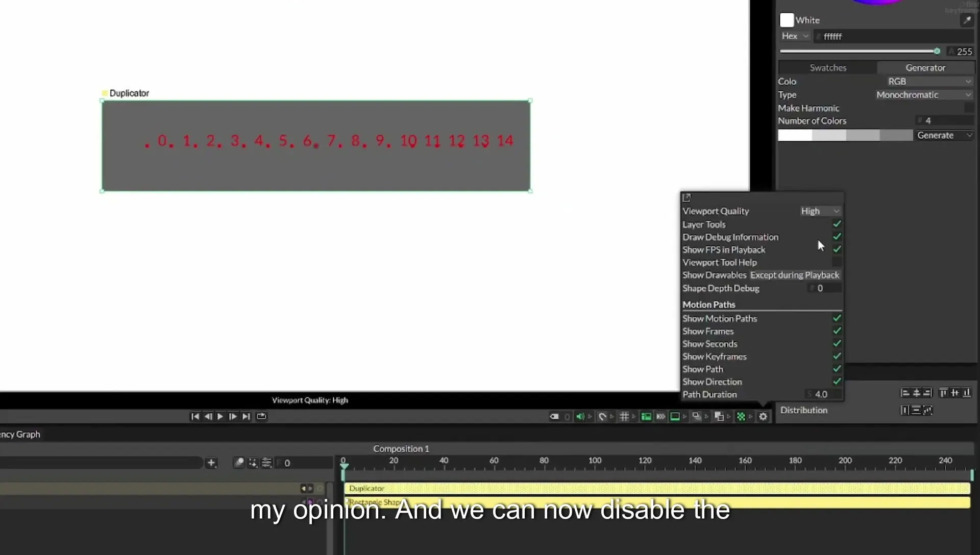Uncheck Show Direction
The image size is (980, 555).
point(837,382)
